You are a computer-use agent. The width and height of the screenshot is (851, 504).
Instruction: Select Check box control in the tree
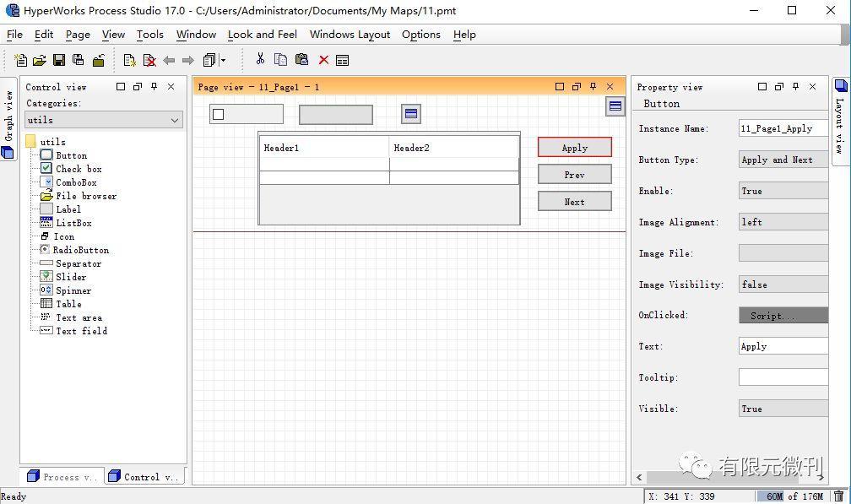(79, 169)
